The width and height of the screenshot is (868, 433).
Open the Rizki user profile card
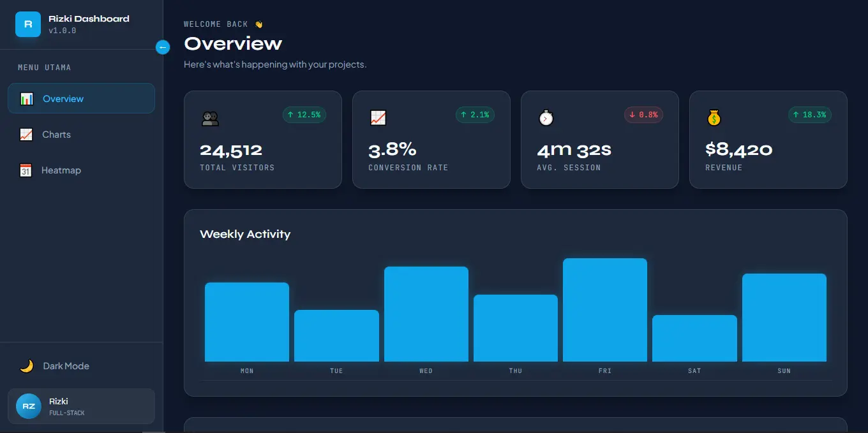pos(81,406)
